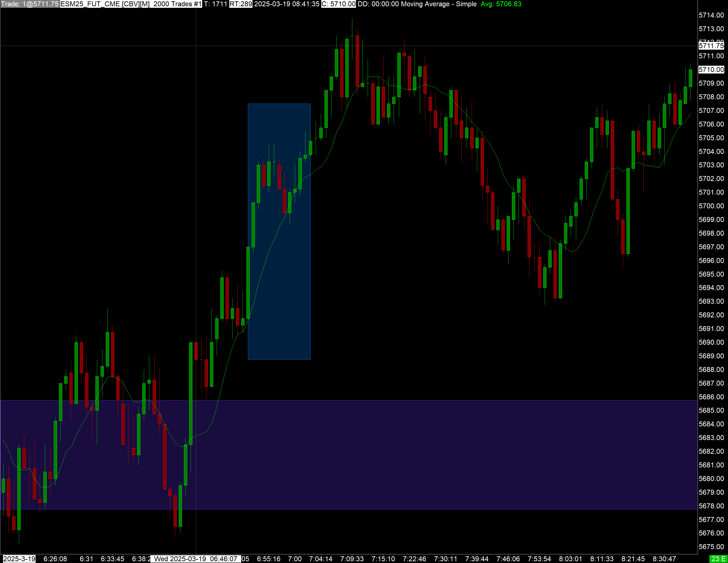Viewport: 728px width, 563px height.
Task: Click the 2025-3-19 date box on time axis
Action: pos(19,559)
